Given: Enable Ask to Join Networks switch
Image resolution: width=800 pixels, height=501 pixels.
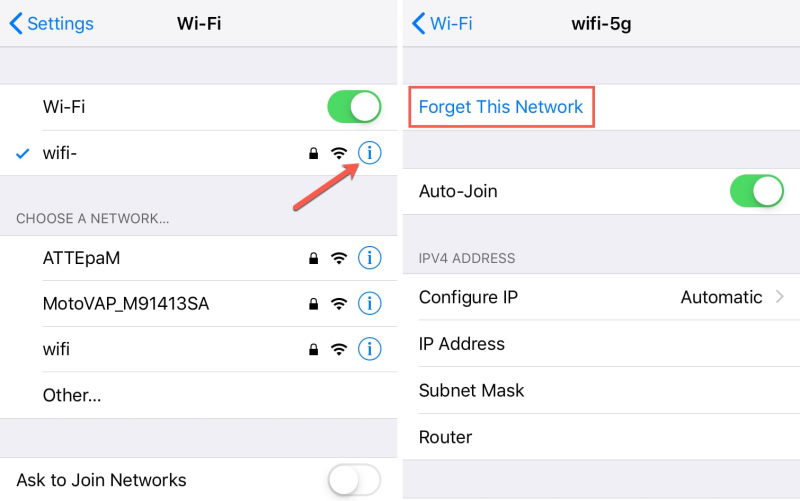Looking at the screenshot, I should 354,480.
